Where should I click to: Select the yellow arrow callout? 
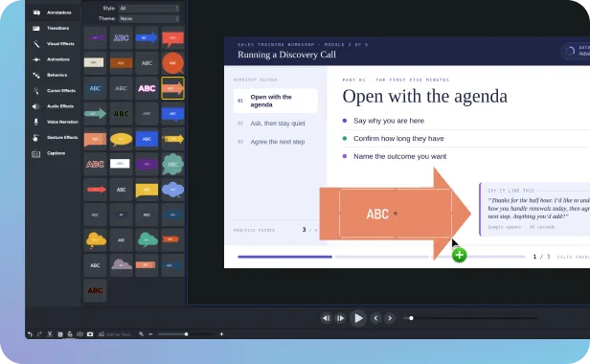tap(172, 139)
